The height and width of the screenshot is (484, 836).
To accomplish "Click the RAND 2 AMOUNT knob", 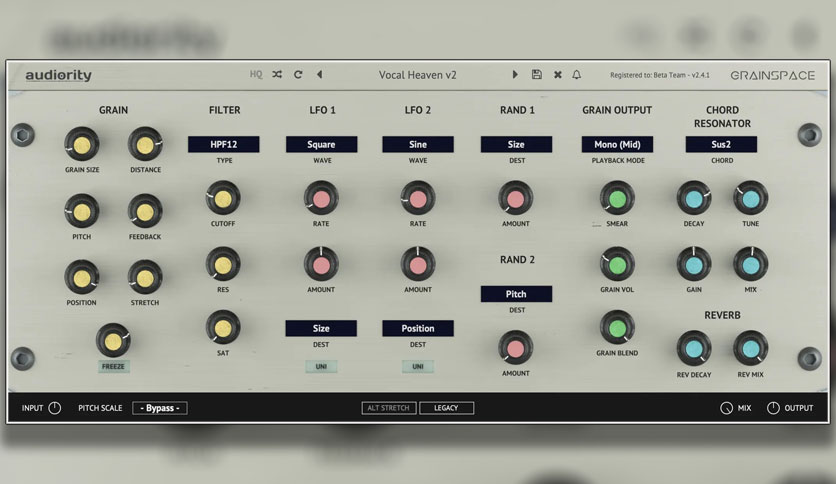I will (516, 348).
